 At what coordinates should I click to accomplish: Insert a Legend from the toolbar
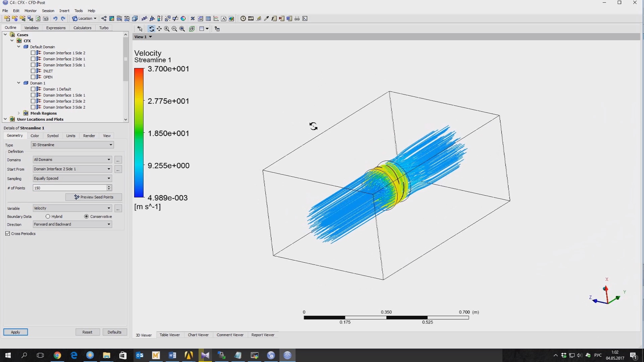click(x=160, y=18)
